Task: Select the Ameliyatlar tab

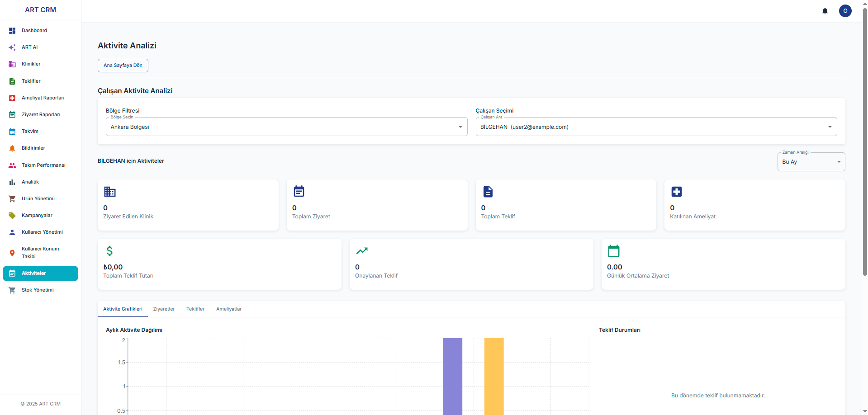Action: pos(229,309)
